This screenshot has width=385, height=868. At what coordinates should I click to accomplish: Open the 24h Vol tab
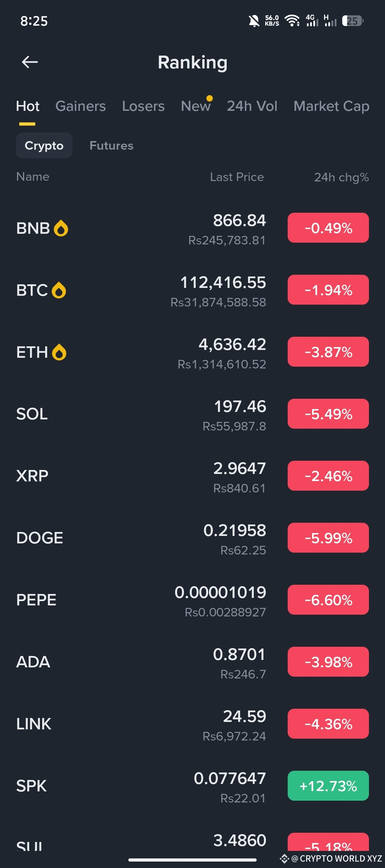pos(252,106)
